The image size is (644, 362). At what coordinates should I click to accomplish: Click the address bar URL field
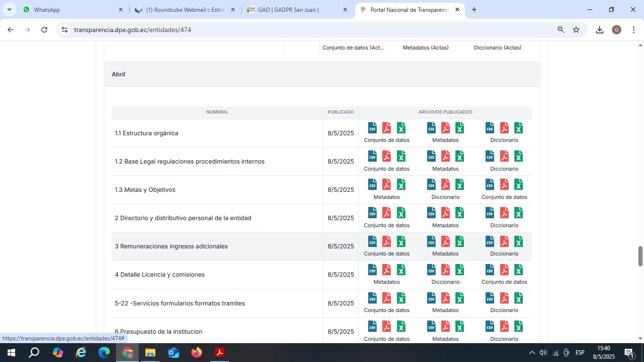tap(283, 30)
